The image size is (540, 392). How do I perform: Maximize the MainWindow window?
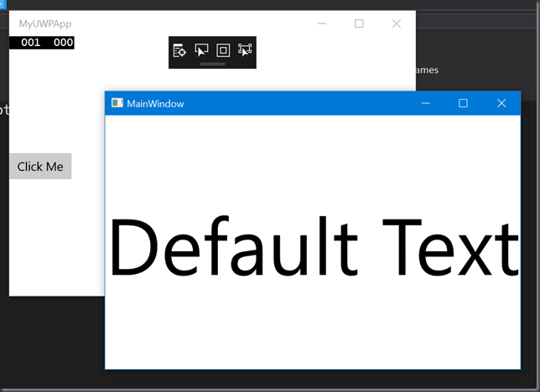(x=463, y=103)
